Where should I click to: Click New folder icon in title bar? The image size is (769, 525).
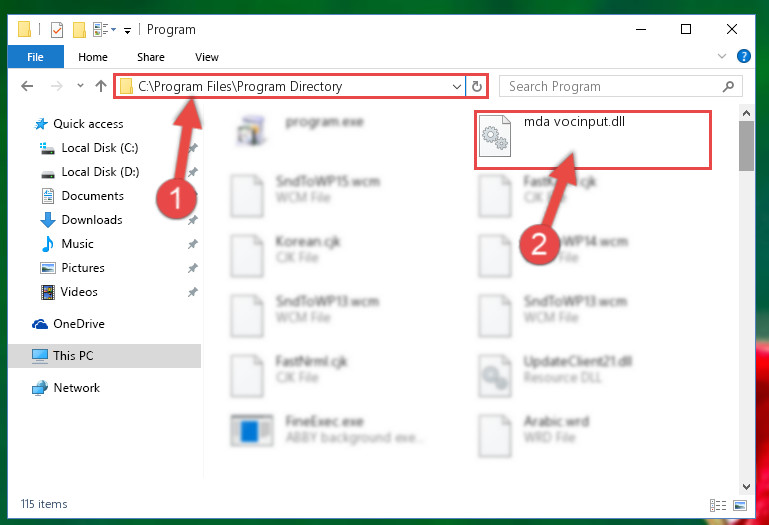(79, 30)
